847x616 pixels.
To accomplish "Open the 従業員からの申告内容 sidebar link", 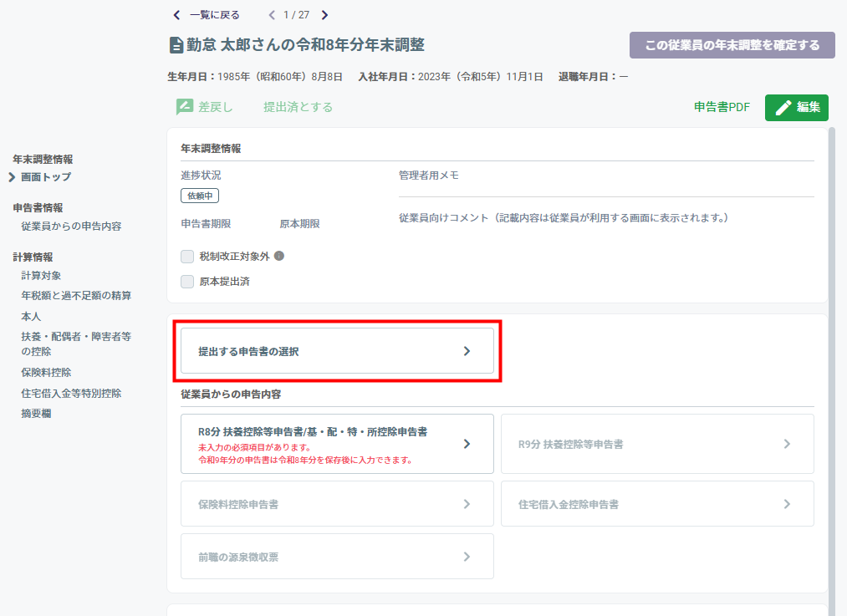I will click(x=71, y=227).
